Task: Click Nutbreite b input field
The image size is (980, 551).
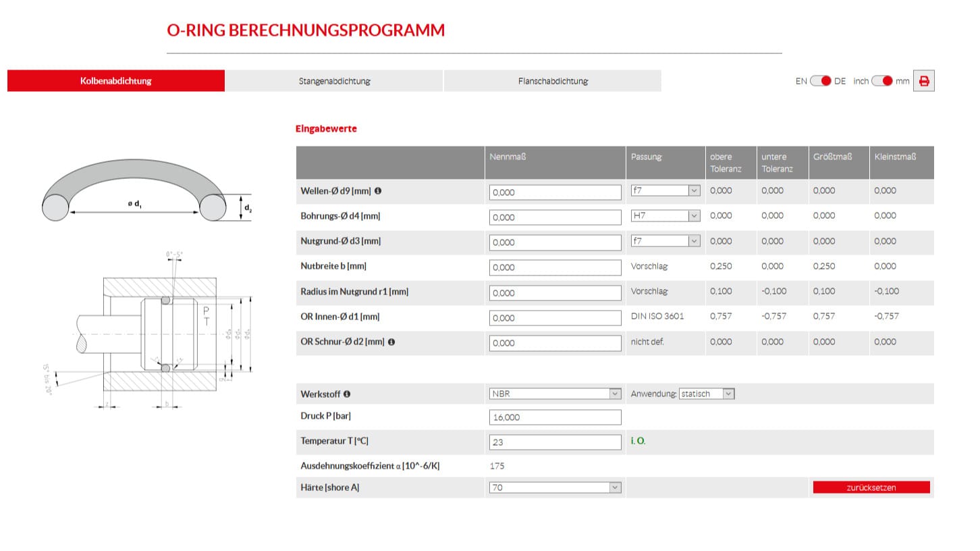Action: (555, 267)
